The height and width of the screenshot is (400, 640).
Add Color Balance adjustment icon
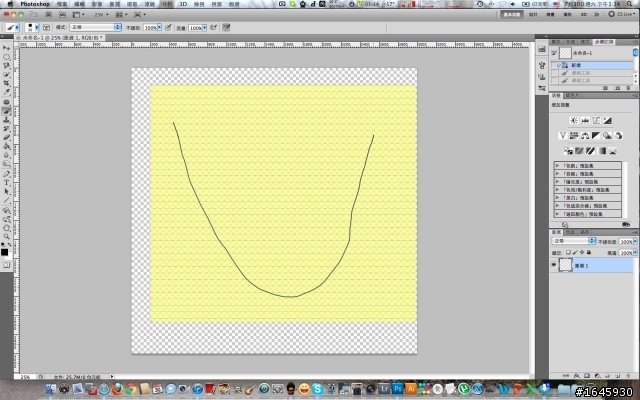click(x=585, y=136)
